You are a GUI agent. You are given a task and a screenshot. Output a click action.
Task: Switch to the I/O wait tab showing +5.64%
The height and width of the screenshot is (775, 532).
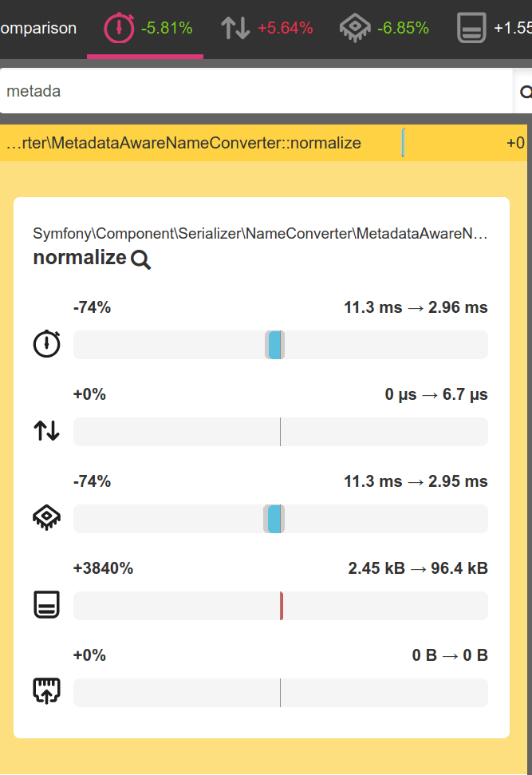(266, 29)
